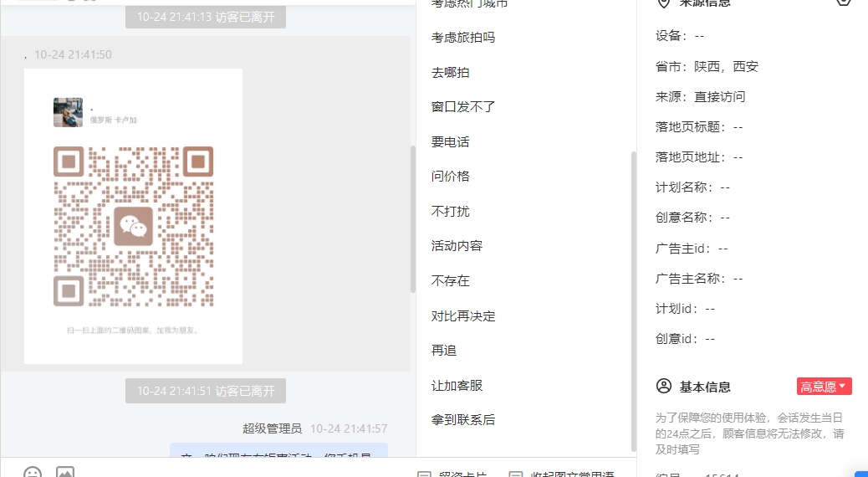This screenshot has height=477, width=868.
Task: Click the 超级管理员 sender name
Action: (272, 428)
